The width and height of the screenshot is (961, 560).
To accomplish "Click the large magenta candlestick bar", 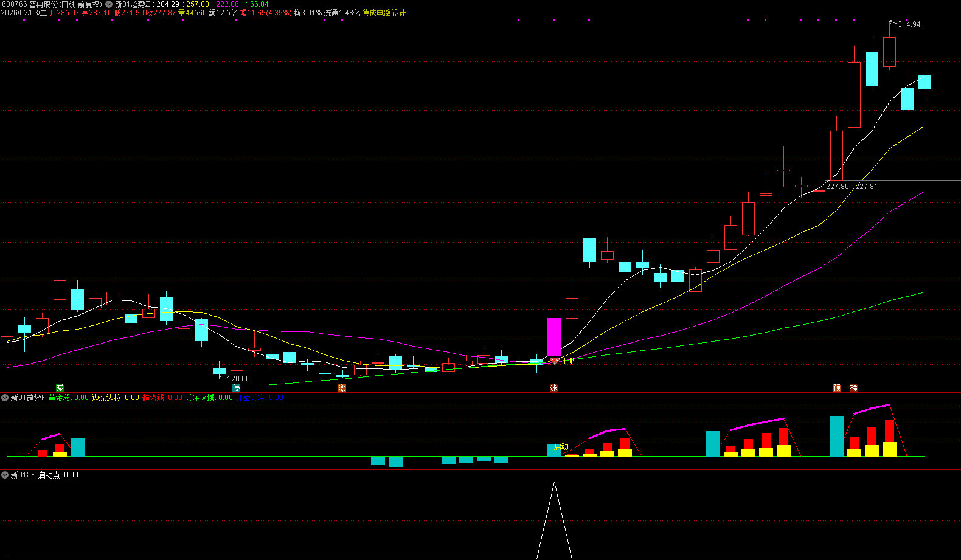I will (x=554, y=337).
